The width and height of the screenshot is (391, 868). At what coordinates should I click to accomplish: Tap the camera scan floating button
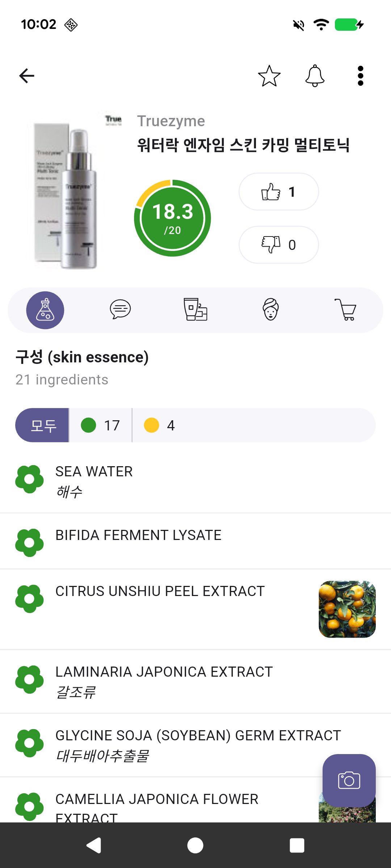(x=349, y=780)
